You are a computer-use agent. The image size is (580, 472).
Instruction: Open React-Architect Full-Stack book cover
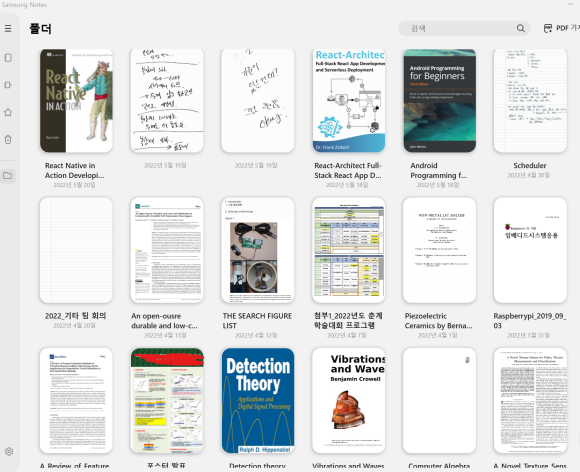348,101
